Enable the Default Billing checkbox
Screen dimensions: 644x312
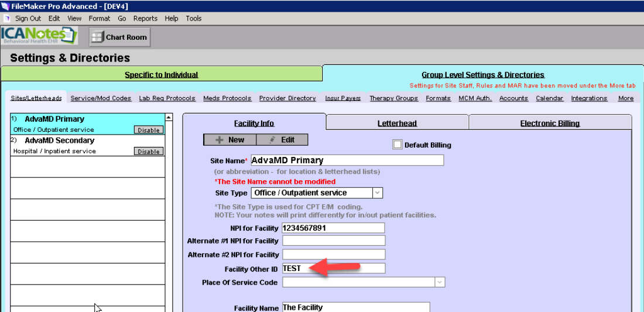pyautogui.click(x=398, y=145)
